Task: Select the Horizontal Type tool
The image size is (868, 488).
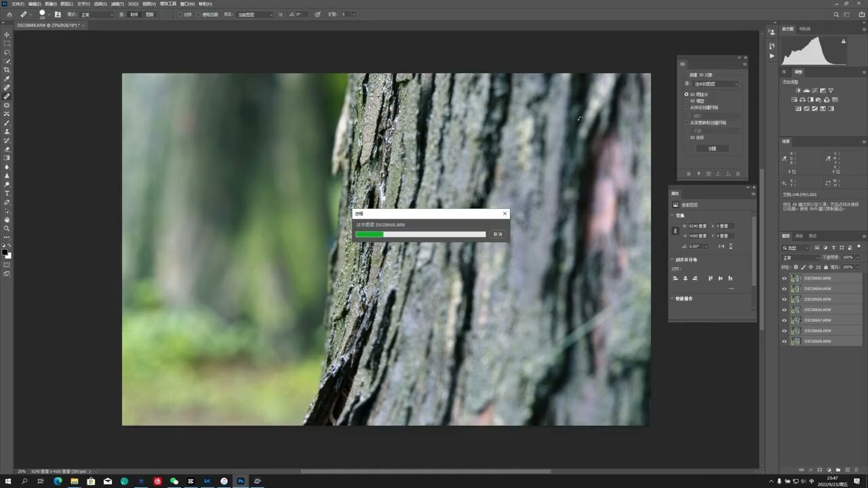Action: pos(7,193)
